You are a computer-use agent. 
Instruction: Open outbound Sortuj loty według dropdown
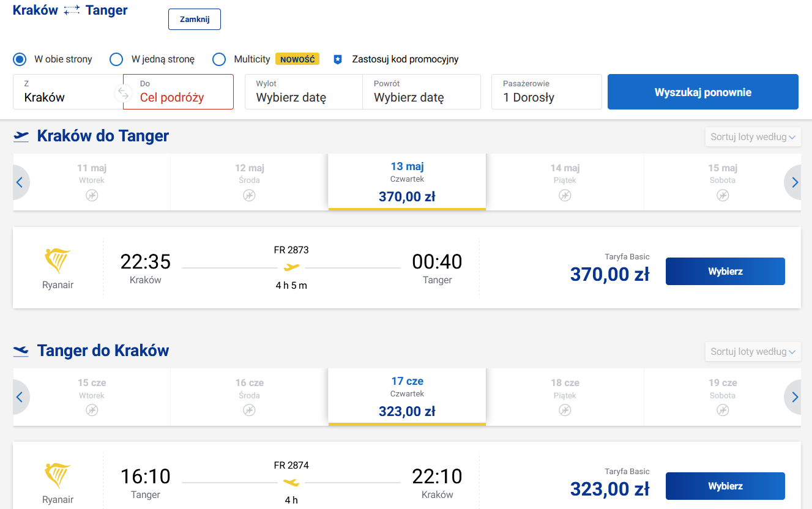(753, 137)
